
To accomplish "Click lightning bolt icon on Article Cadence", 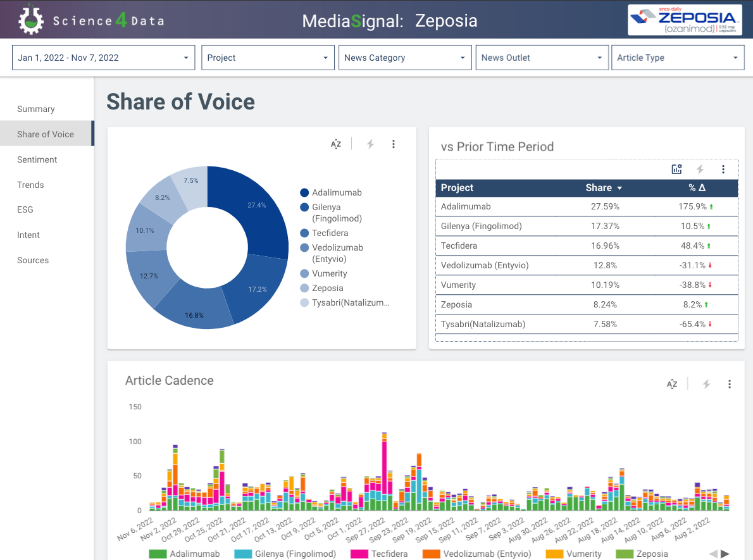I will pyautogui.click(x=706, y=383).
